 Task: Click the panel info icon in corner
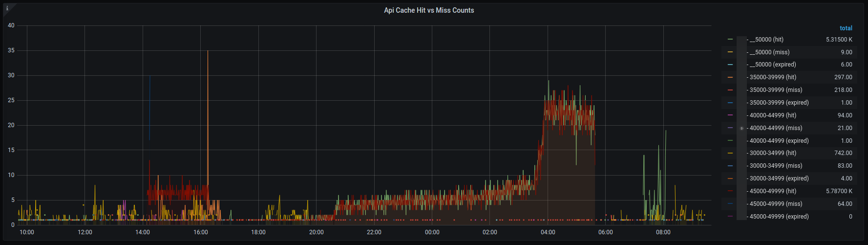tap(7, 8)
